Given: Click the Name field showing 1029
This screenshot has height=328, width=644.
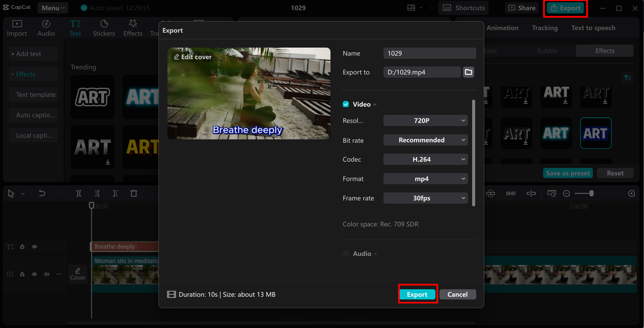Looking at the screenshot, I should [x=430, y=53].
